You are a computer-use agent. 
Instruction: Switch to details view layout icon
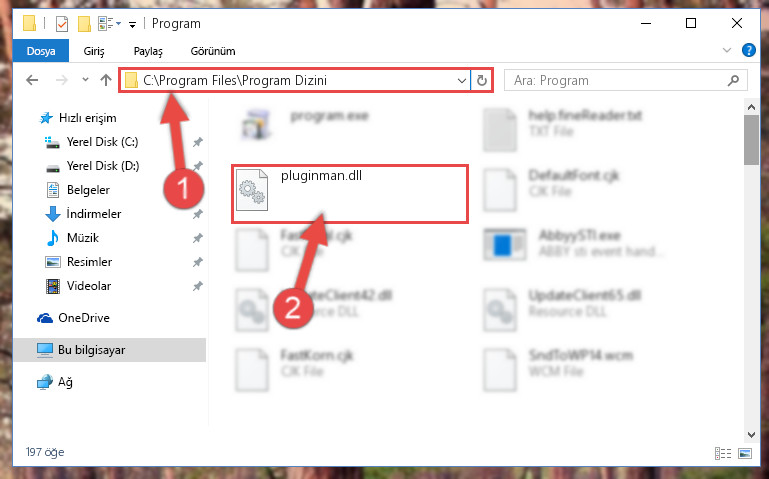[x=723, y=453]
